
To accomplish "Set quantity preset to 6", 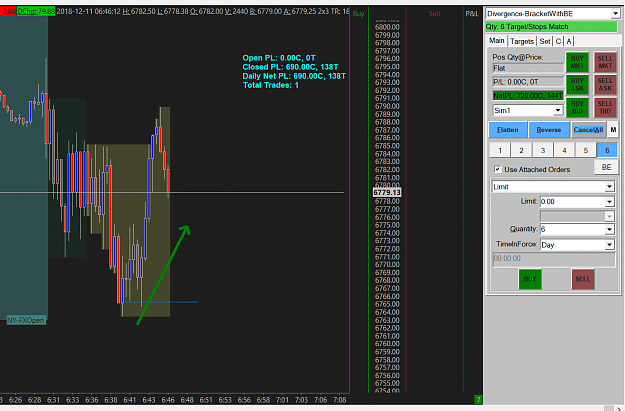I will click(x=607, y=150).
